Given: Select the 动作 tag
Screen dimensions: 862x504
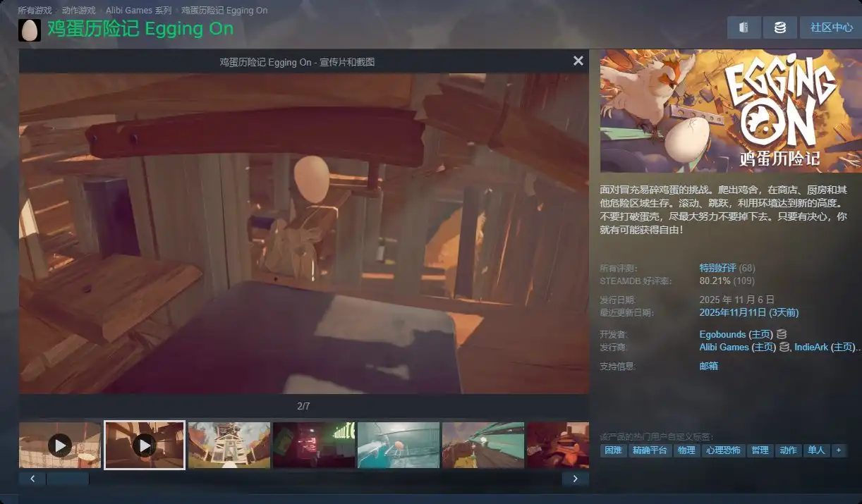Looking at the screenshot, I should pyautogui.click(x=788, y=450).
